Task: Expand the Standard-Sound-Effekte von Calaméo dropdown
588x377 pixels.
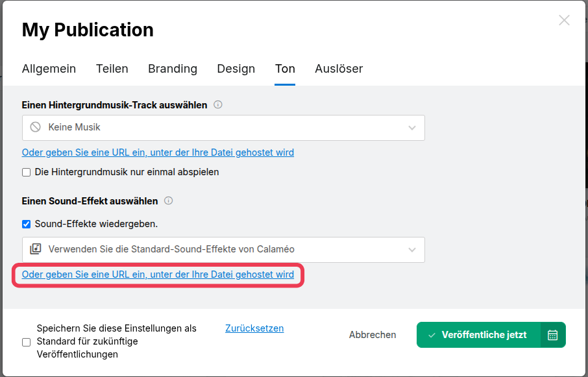Action: click(x=223, y=250)
